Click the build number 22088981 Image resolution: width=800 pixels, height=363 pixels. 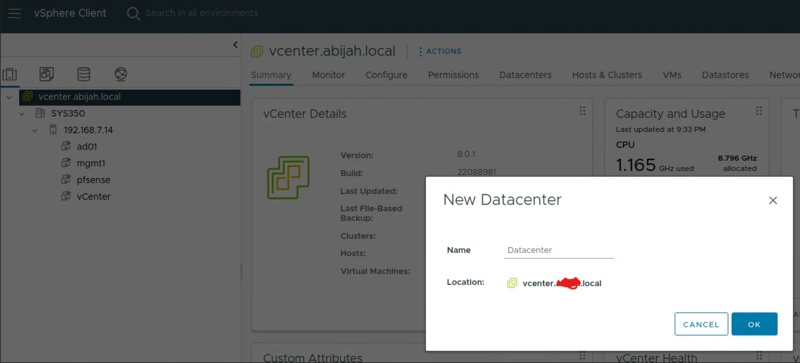477,172
